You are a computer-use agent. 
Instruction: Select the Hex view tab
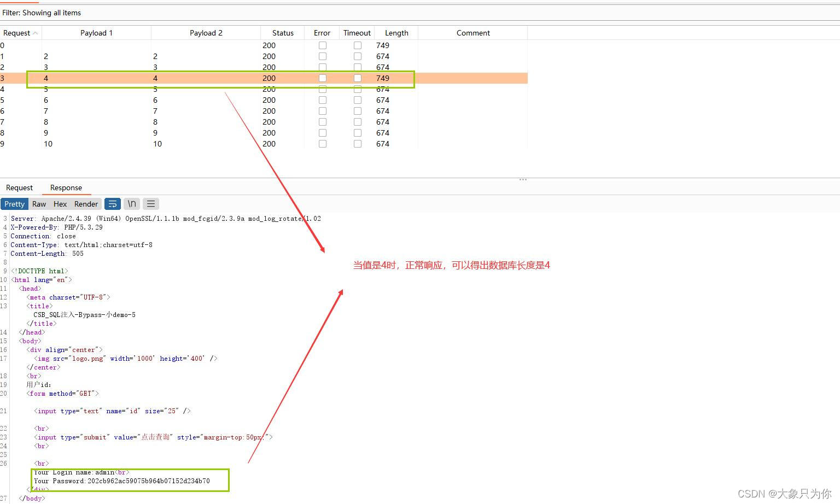pyautogui.click(x=60, y=204)
